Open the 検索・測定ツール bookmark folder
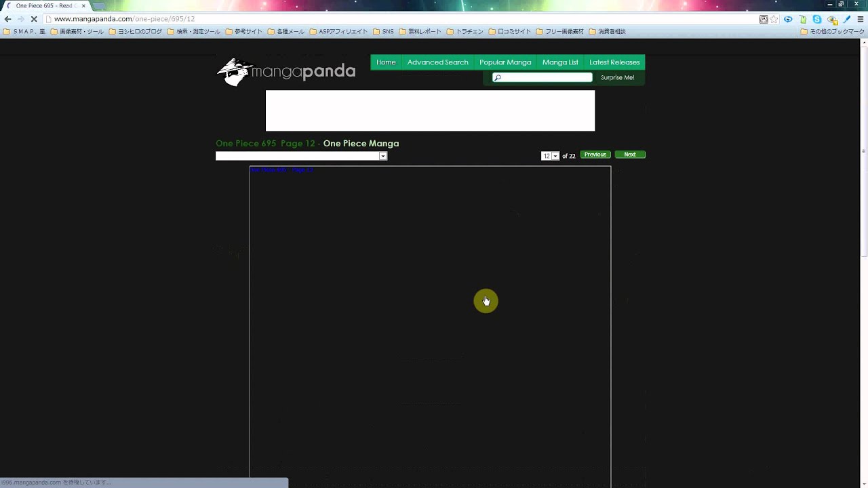This screenshot has height=488, width=868. [194, 31]
